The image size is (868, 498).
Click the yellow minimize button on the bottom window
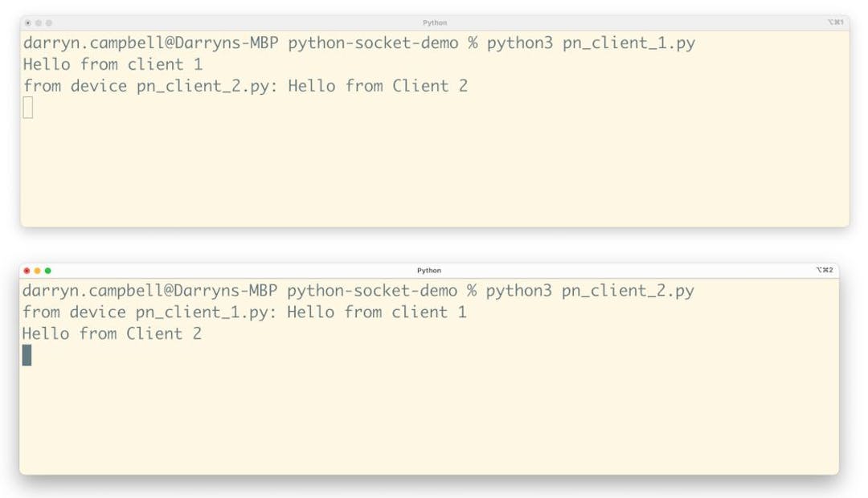click(x=37, y=271)
